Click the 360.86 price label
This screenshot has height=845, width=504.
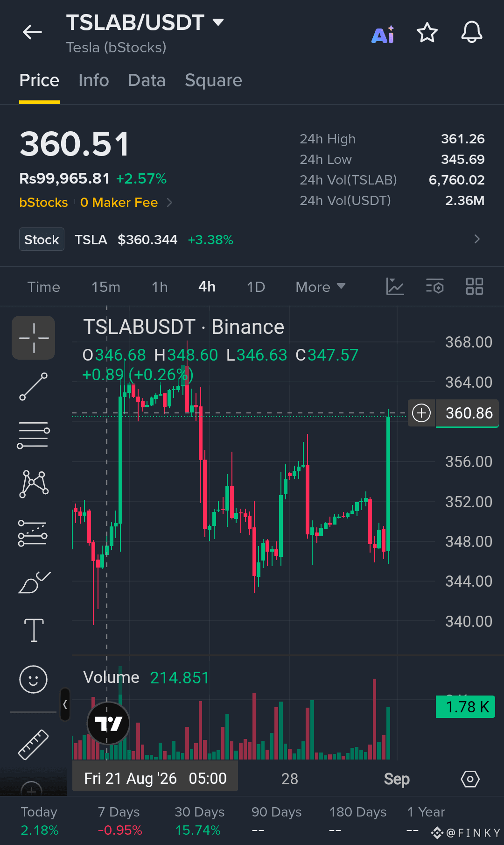(x=469, y=413)
